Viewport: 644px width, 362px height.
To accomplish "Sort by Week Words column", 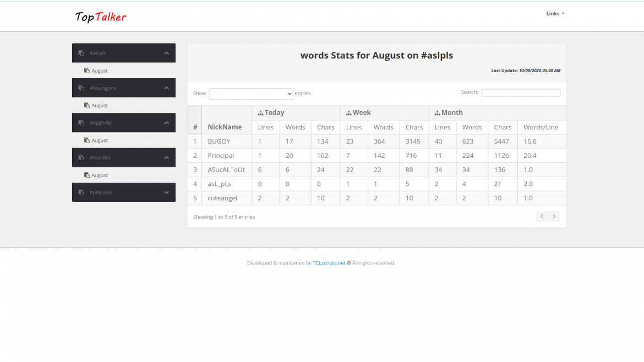I will coord(384,127).
